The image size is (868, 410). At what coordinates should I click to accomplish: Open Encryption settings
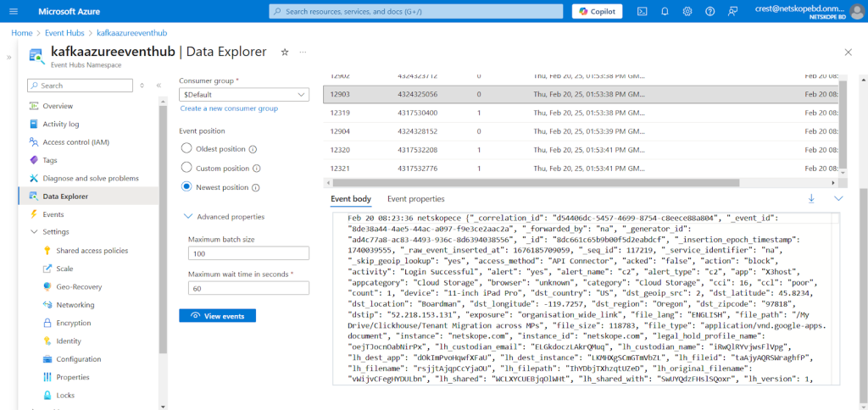[73, 323]
